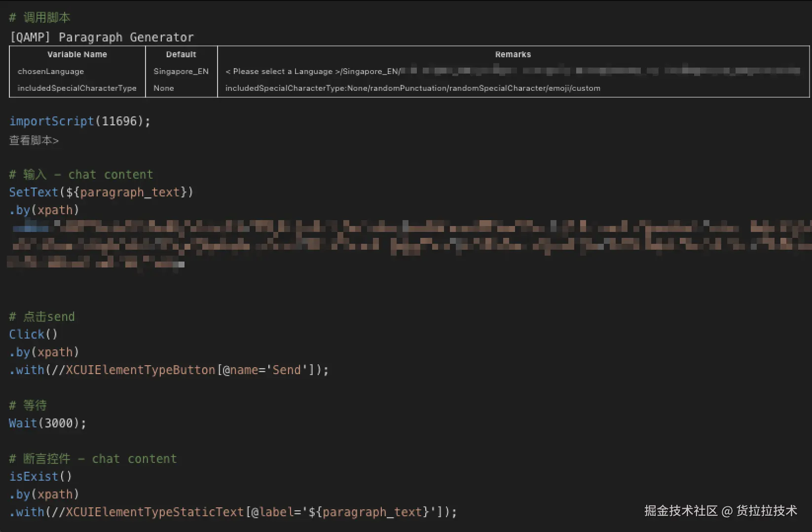The width and height of the screenshot is (812, 532).
Task: Click the '# 调用脚本' comment line
Action: [40, 18]
